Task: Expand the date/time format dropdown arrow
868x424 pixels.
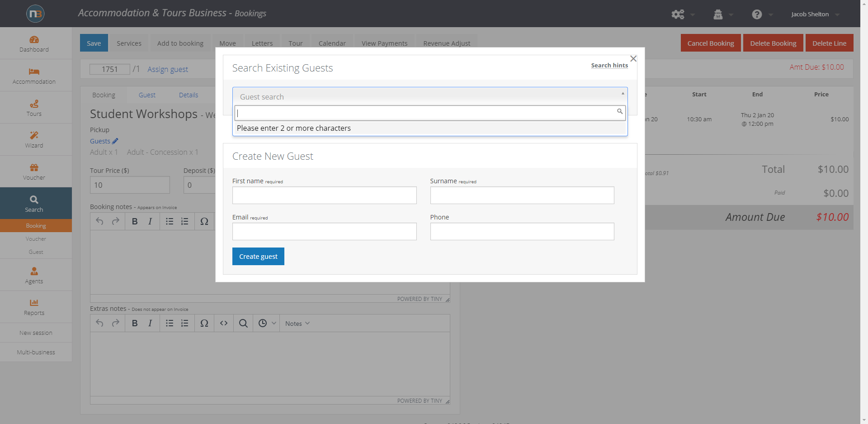Action: [274, 323]
